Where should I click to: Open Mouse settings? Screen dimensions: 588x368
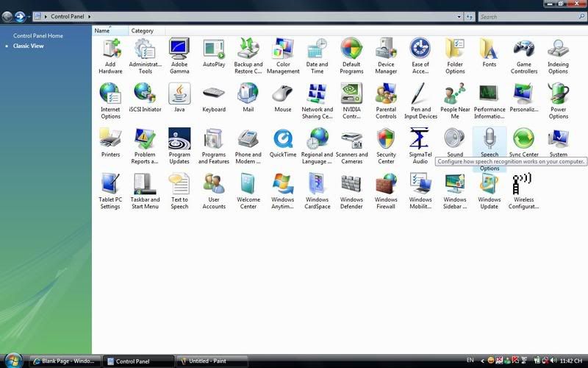[x=283, y=98]
